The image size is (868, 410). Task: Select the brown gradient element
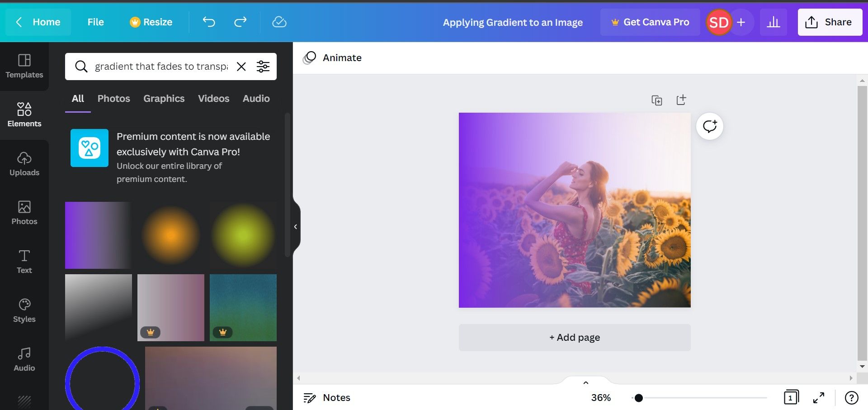click(x=211, y=378)
